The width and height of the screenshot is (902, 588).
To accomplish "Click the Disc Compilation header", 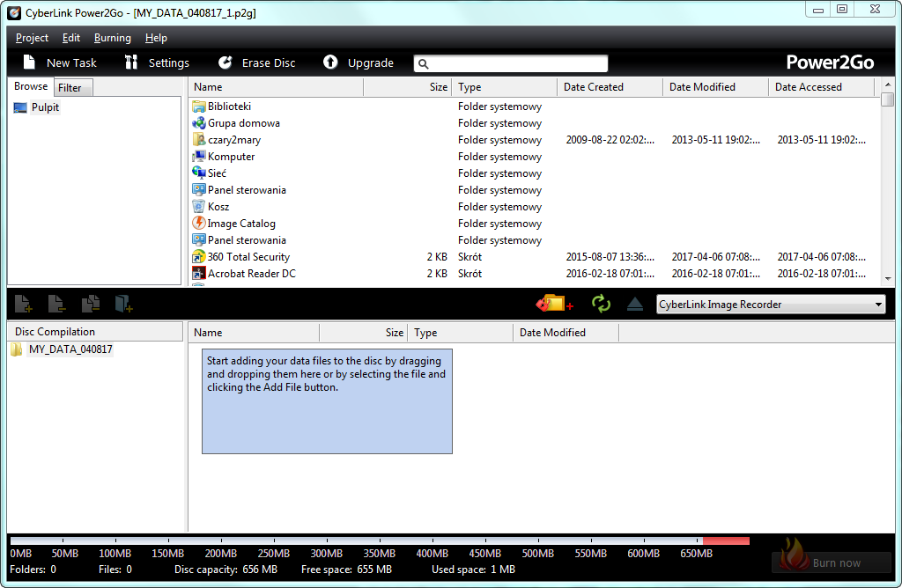I will coord(95,332).
